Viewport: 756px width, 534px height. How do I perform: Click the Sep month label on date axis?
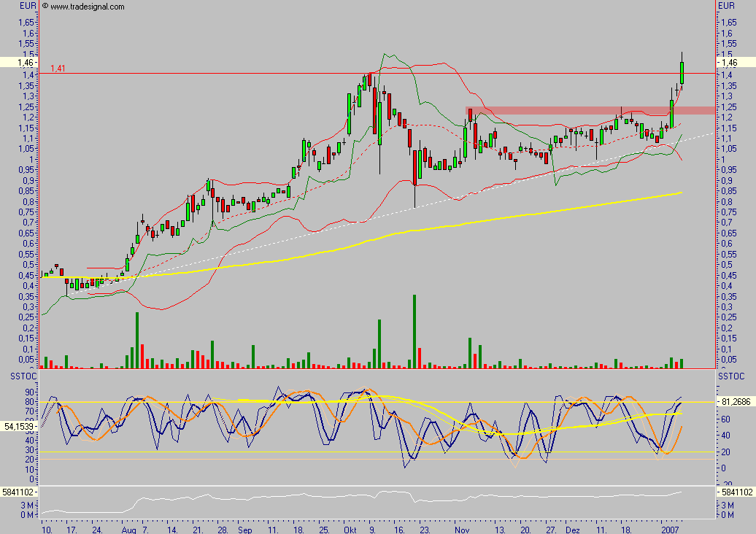[245, 530]
